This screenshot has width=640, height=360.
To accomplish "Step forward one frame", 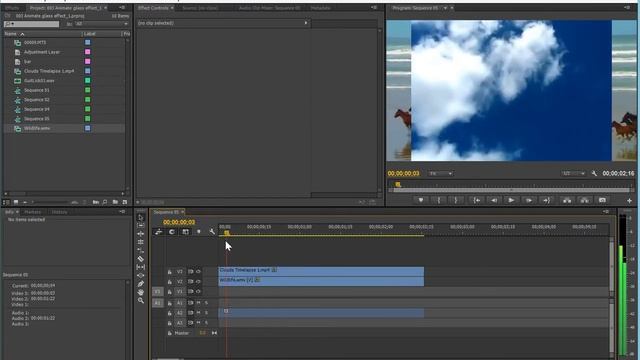I will click(529, 200).
